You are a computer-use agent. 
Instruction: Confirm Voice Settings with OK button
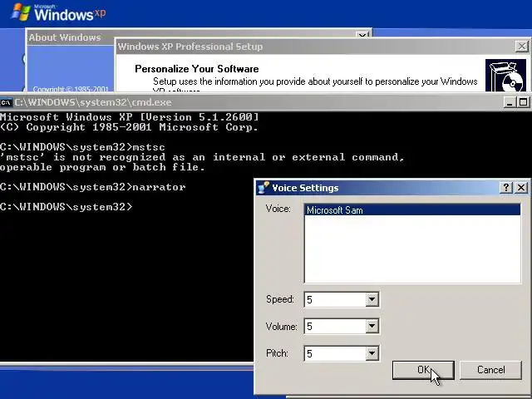pos(423,370)
